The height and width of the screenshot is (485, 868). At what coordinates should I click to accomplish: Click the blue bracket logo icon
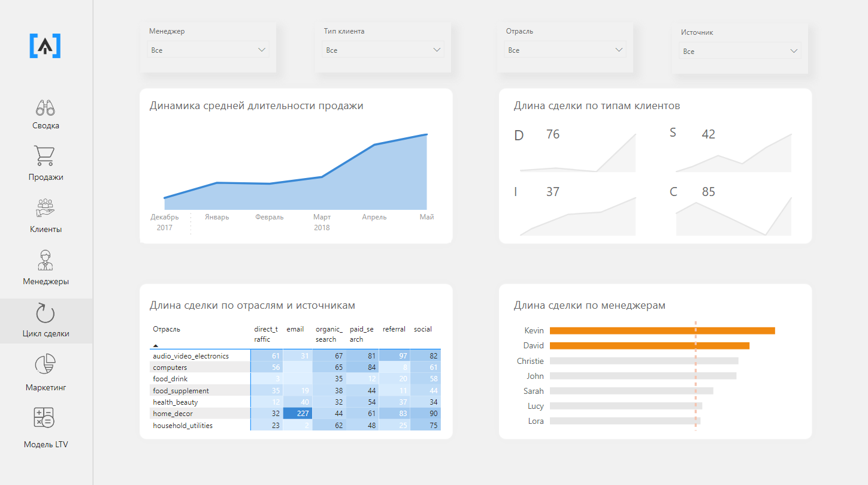pos(46,46)
